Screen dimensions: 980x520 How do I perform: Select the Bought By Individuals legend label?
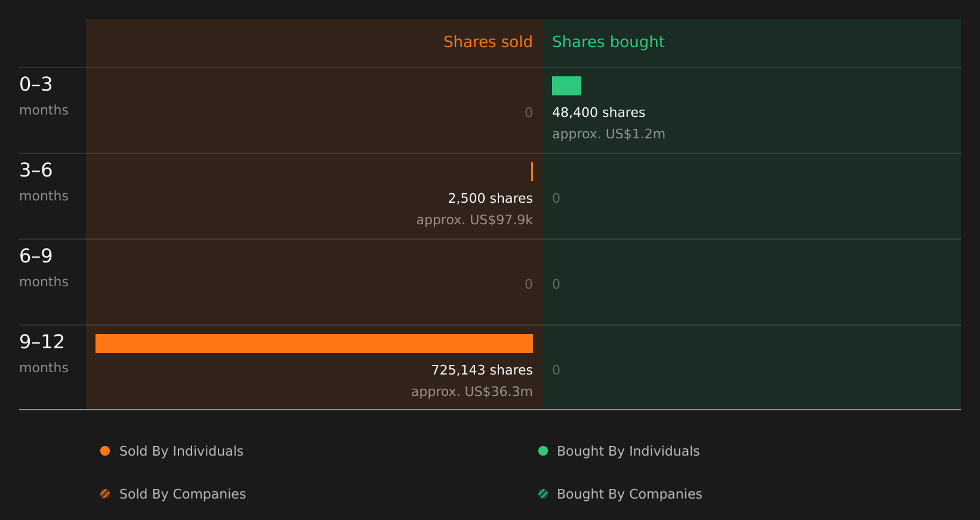tap(628, 451)
